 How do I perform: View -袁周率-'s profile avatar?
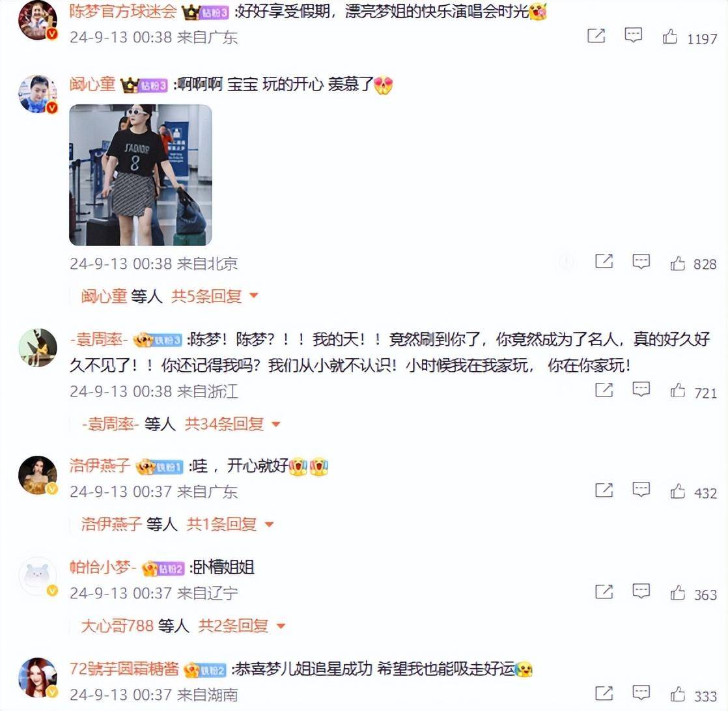point(38,348)
